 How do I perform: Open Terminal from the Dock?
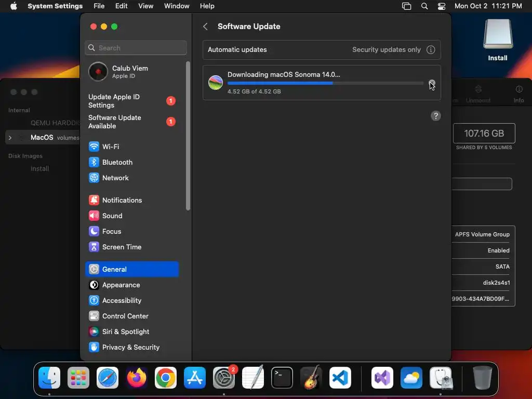point(282,378)
